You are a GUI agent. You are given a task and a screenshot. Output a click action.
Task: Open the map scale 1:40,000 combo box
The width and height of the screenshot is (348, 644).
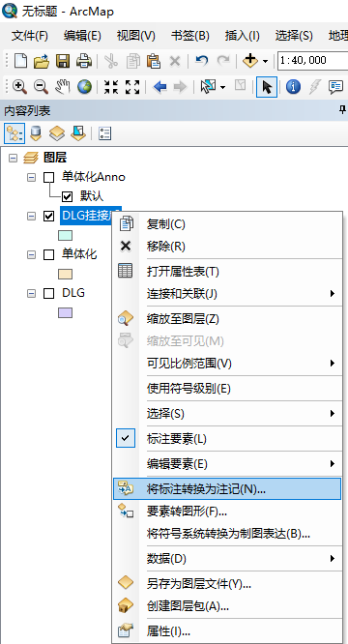tap(312, 61)
